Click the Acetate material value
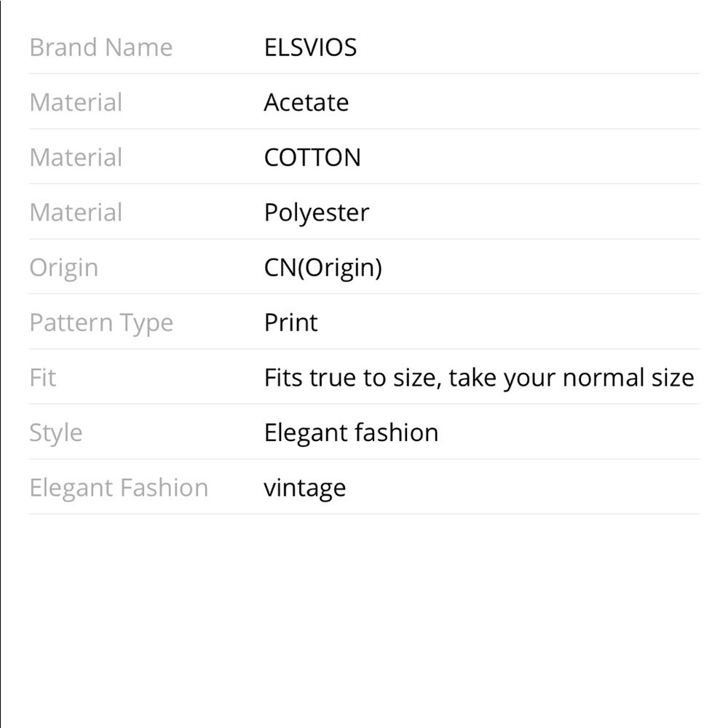Screen dimensions: 728x728 click(x=306, y=102)
